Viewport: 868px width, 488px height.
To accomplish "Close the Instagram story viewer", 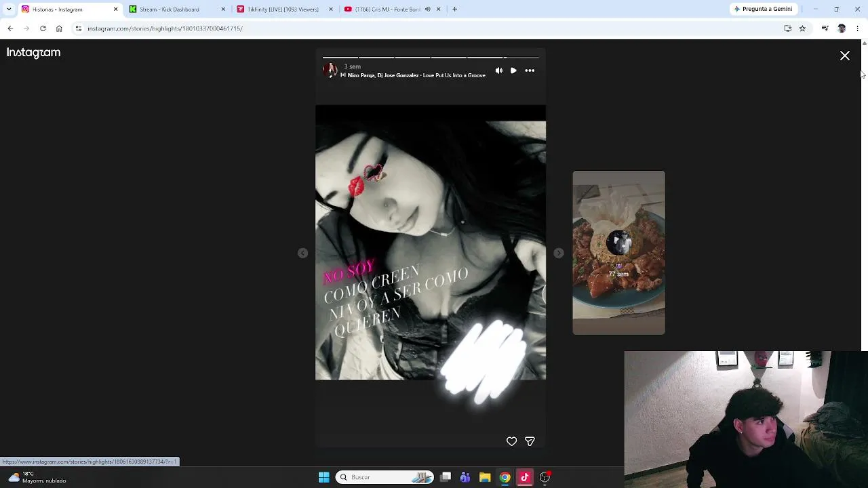I will (845, 56).
